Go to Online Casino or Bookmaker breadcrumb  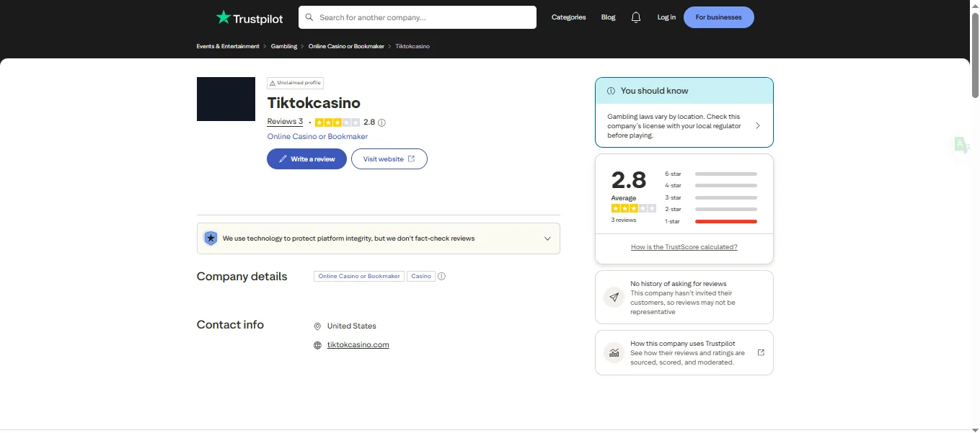348,46
